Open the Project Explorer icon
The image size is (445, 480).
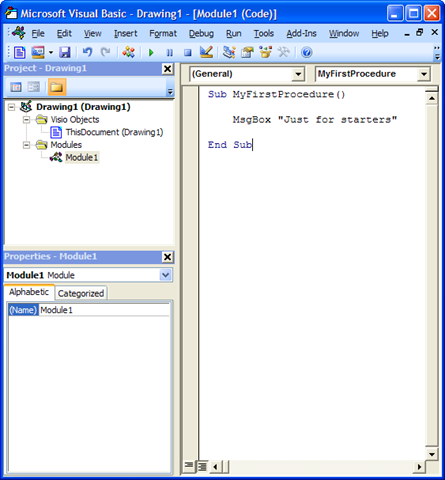[x=229, y=52]
